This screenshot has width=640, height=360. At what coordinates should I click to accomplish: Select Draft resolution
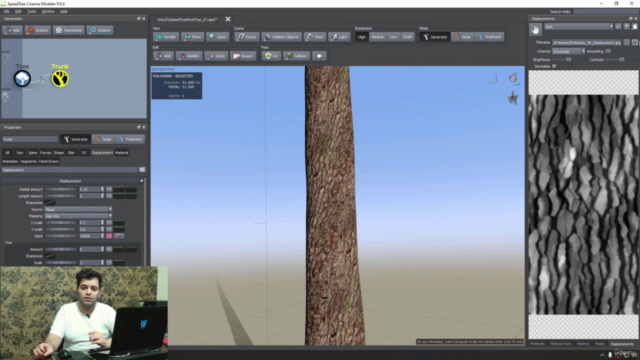[407, 37]
